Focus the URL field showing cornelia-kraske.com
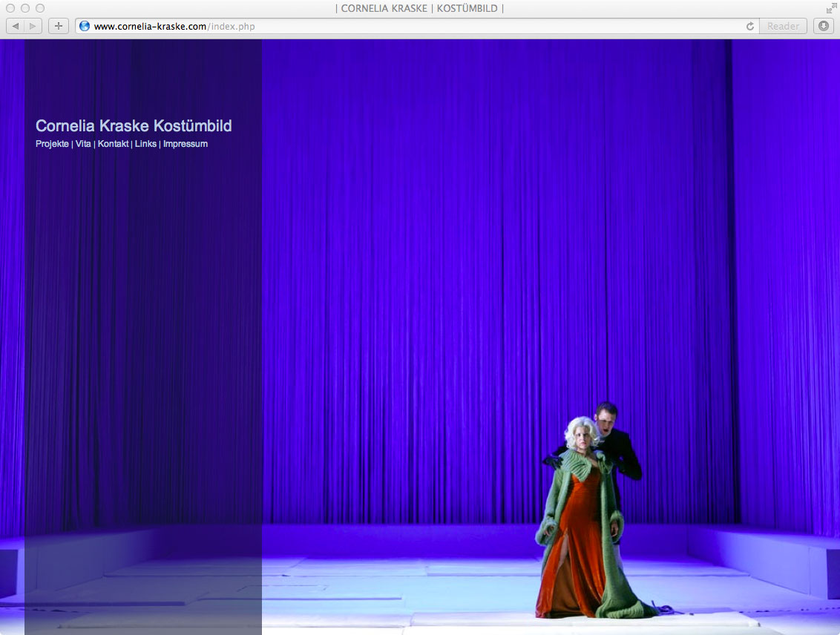The height and width of the screenshot is (635, 840). pyautogui.click(x=417, y=26)
